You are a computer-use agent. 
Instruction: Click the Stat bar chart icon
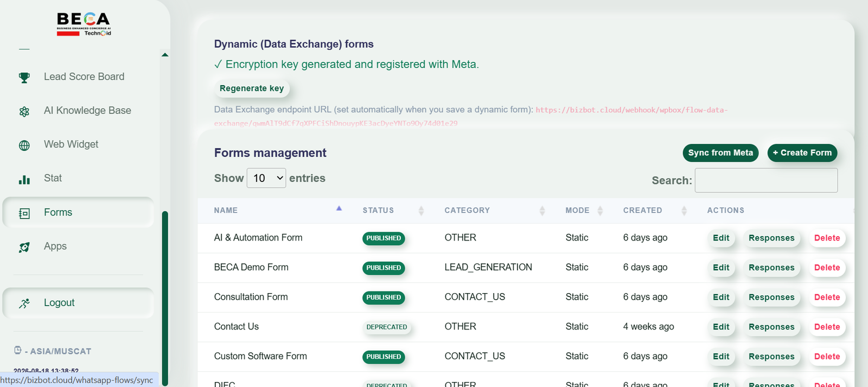click(x=24, y=179)
